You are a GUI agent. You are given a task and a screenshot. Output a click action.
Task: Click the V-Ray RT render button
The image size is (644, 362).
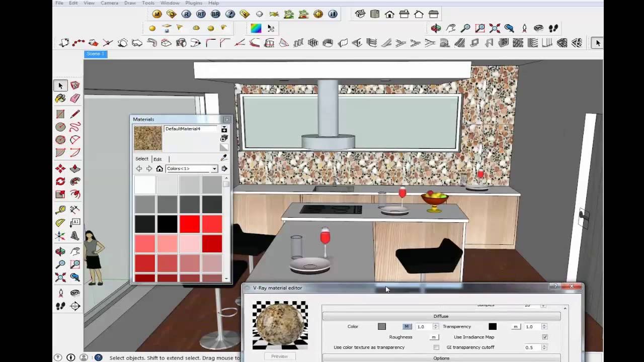pos(201,14)
